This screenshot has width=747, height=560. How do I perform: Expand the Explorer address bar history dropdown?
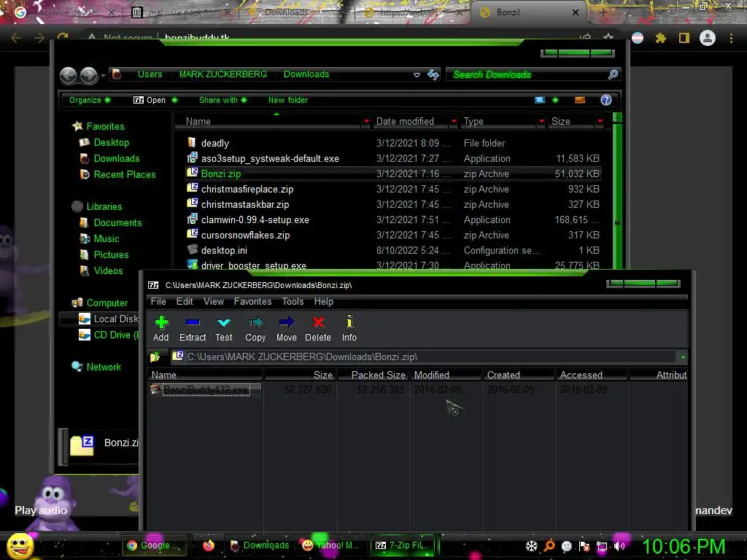pyautogui.click(x=417, y=75)
